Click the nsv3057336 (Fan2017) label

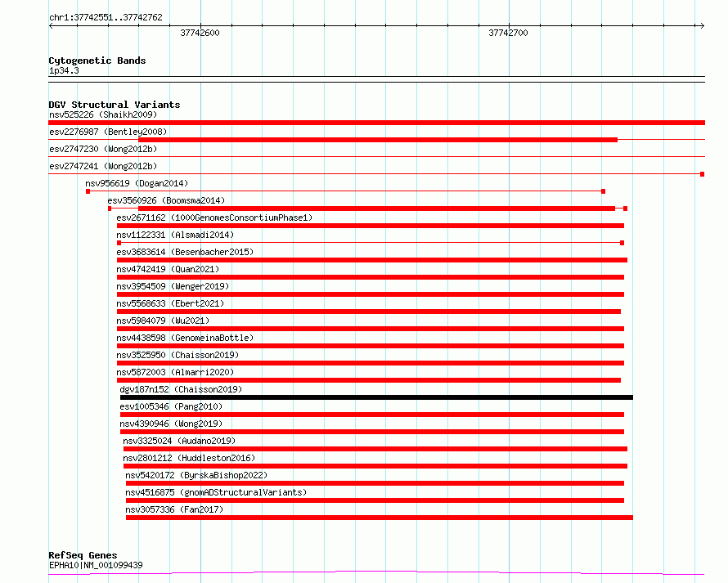(174, 509)
